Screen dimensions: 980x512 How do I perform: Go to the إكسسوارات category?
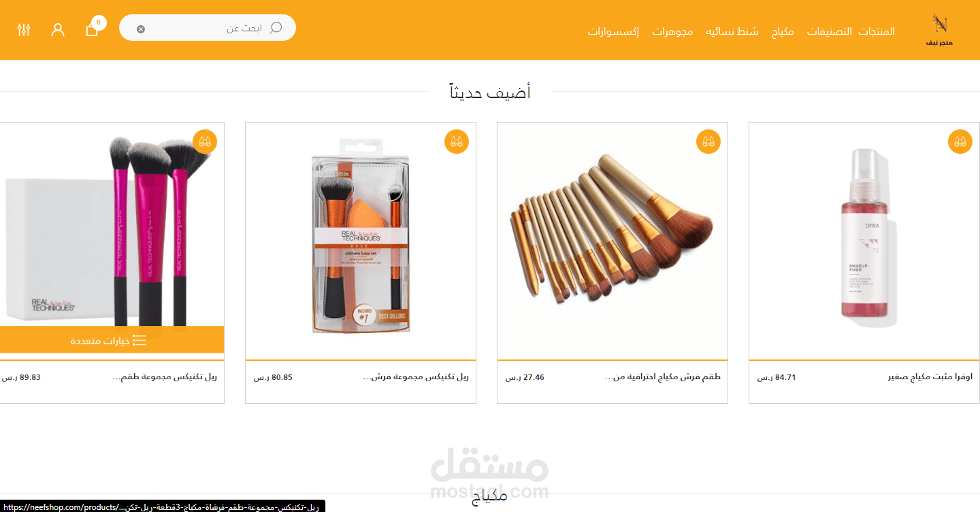pyautogui.click(x=614, y=31)
